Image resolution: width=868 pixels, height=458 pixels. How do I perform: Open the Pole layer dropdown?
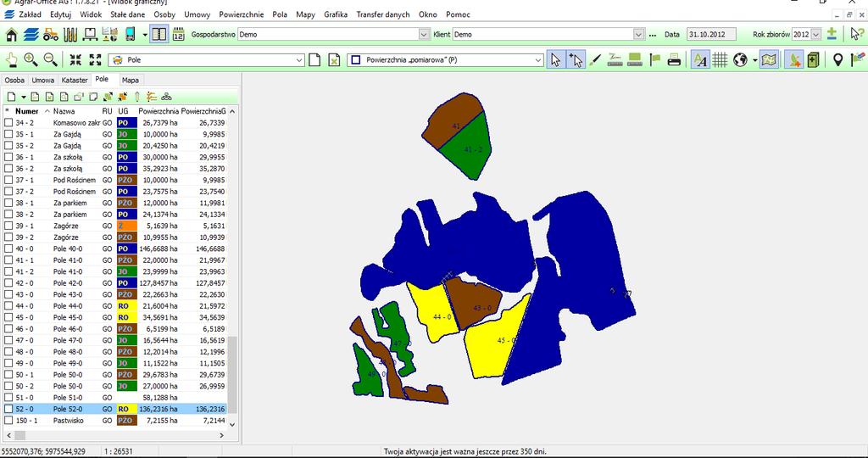[299, 60]
